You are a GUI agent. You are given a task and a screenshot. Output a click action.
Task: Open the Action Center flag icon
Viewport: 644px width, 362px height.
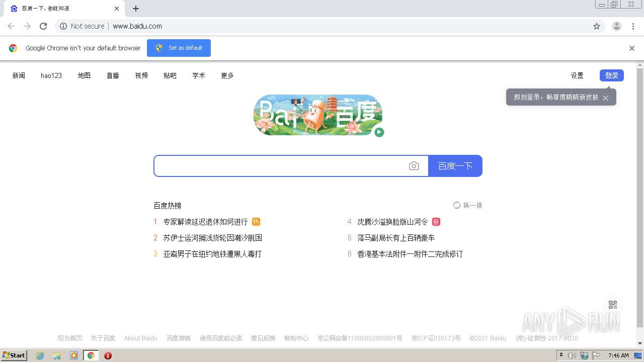tap(596, 355)
